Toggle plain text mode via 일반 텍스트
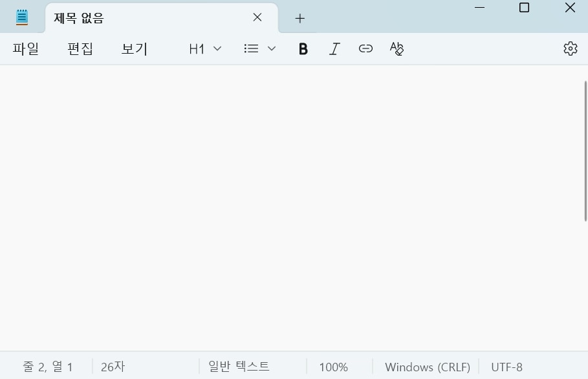The width and height of the screenshot is (588, 379). tap(239, 366)
